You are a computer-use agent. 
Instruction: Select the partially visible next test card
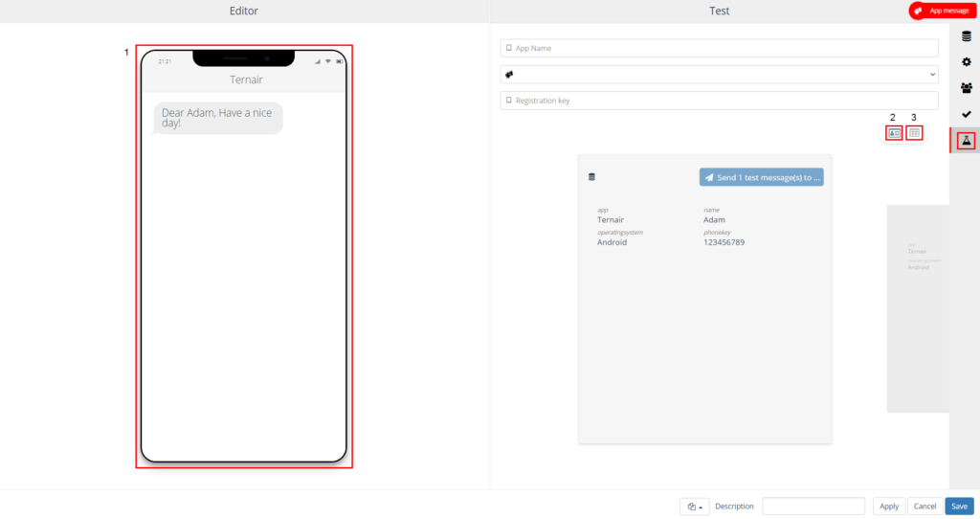point(918,308)
